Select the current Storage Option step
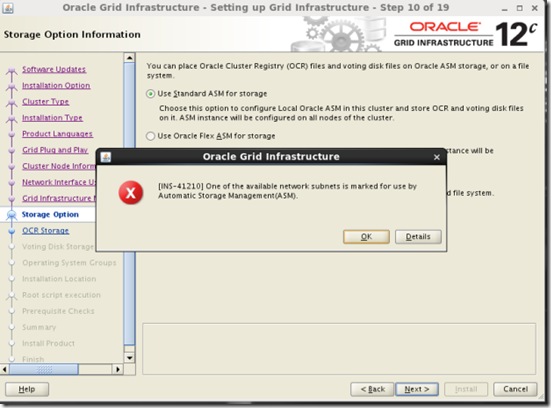The height and width of the screenshot is (408, 551). coord(50,214)
